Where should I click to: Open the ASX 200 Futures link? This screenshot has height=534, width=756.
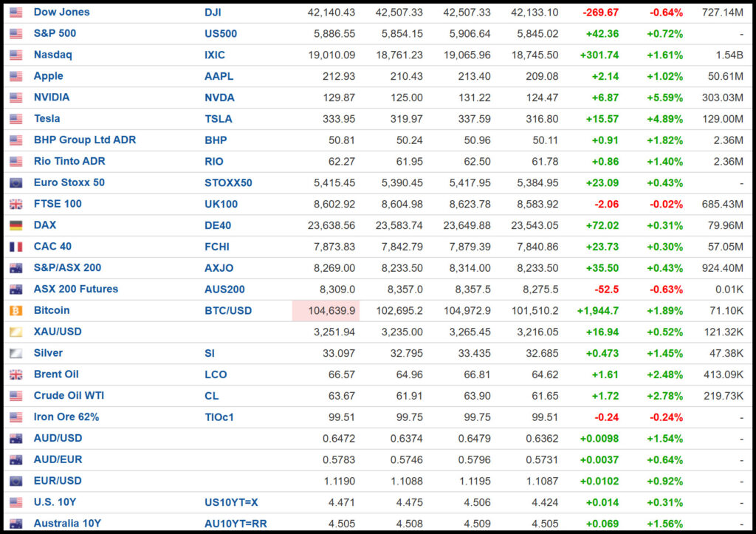click(x=76, y=289)
